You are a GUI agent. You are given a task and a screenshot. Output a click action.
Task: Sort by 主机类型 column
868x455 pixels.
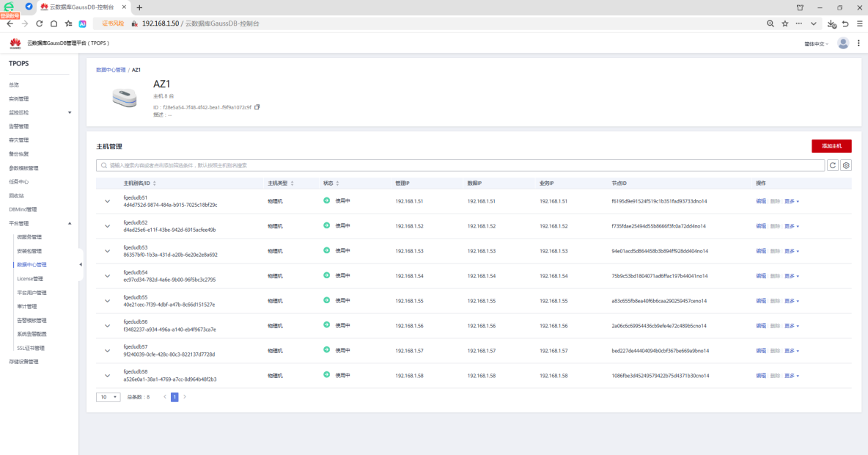(x=293, y=183)
